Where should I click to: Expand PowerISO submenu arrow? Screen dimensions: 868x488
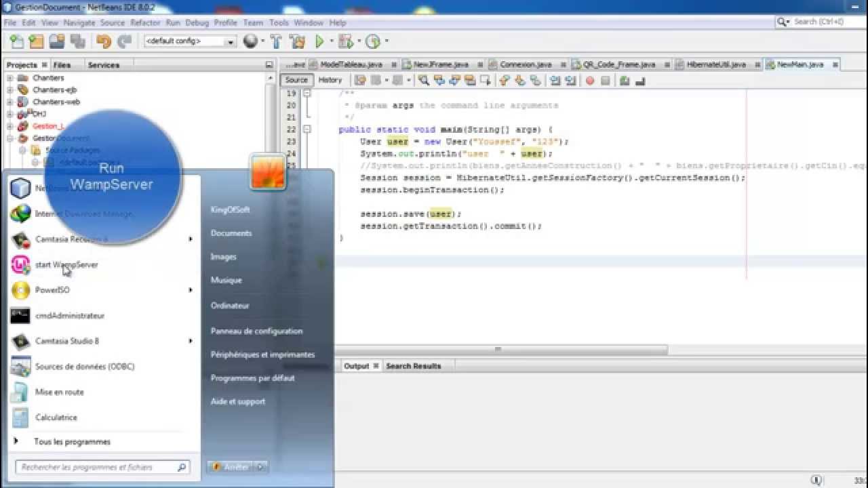click(191, 290)
